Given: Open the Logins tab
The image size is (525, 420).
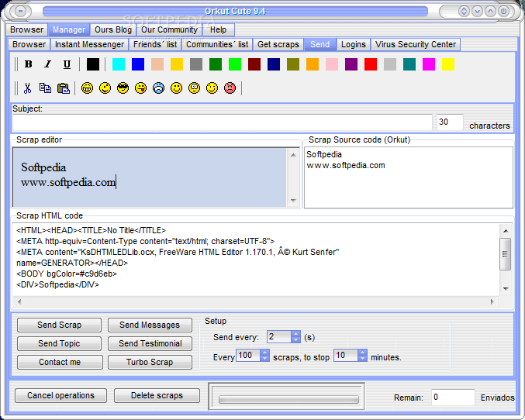Looking at the screenshot, I should (354, 44).
